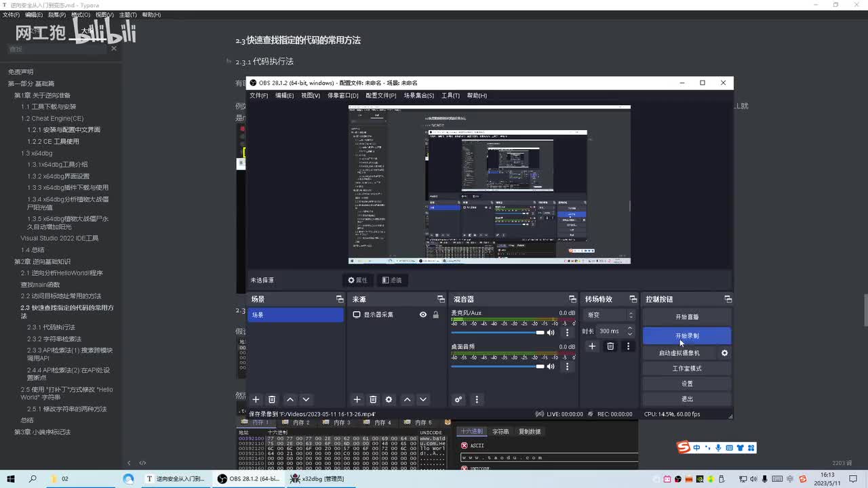
Task: Select 场景 item in Scenes list
Action: (x=296, y=315)
